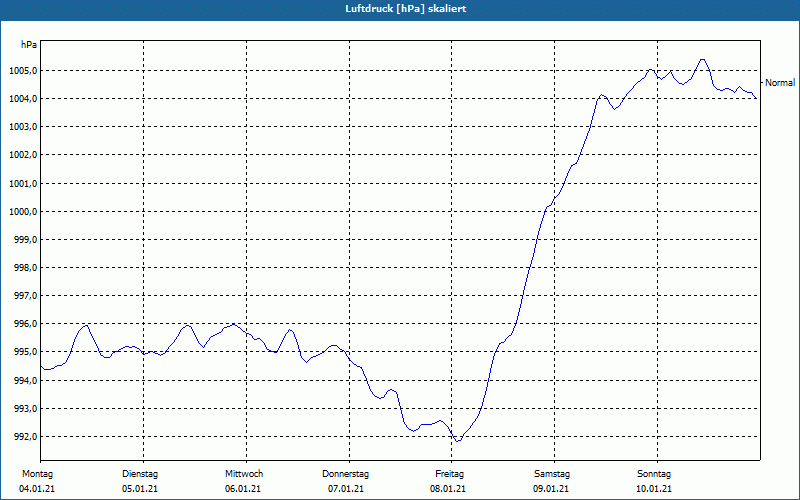Click the date 04.01.21
The height and width of the screenshot is (500, 800).
click(x=37, y=489)
